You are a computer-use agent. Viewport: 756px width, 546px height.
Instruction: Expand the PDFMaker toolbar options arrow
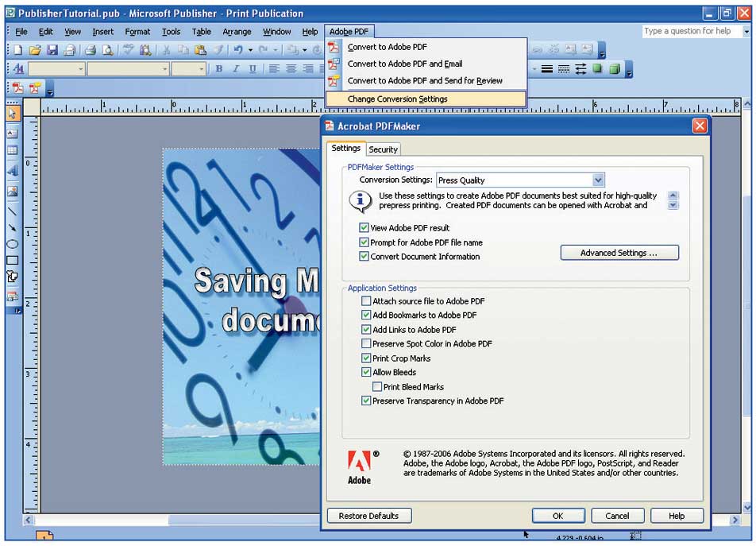click(x=50, y=89)
